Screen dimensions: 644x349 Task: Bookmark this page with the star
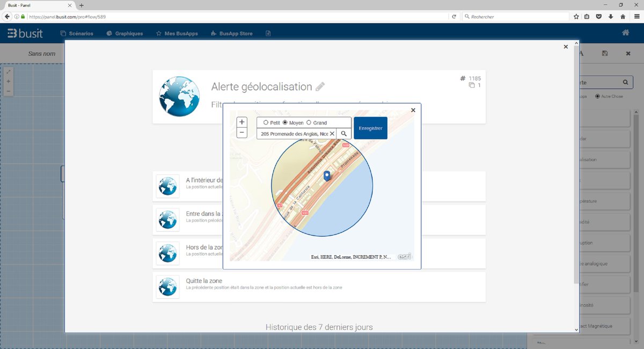coord(576,17)
